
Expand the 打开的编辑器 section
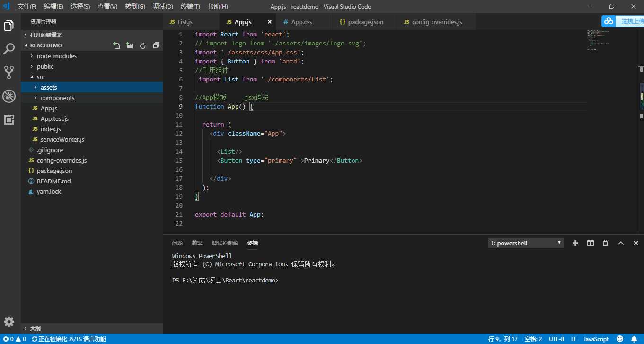(x=92, y=35)
